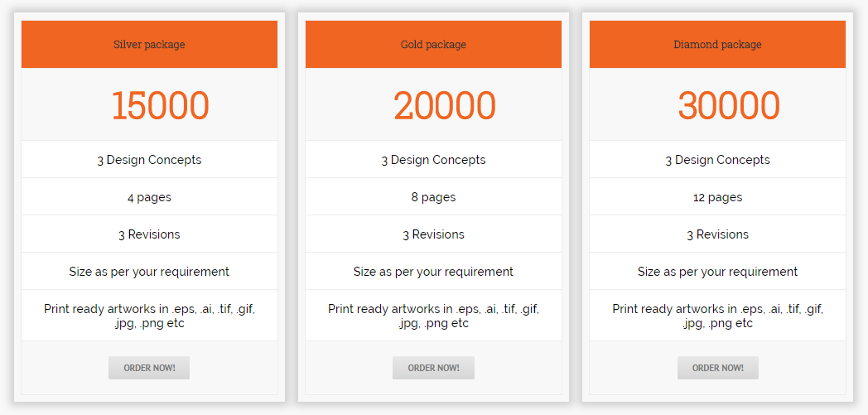Click 3 Design Concepts in Silver package
Viewport: 868px width, 415px height.
149,160
